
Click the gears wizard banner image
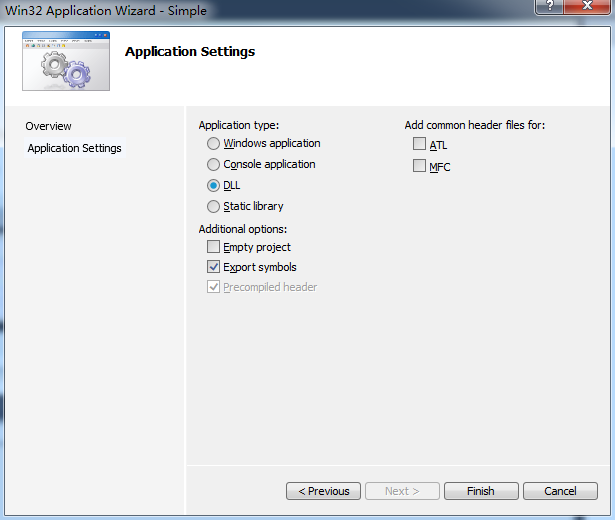click(66, 61)
